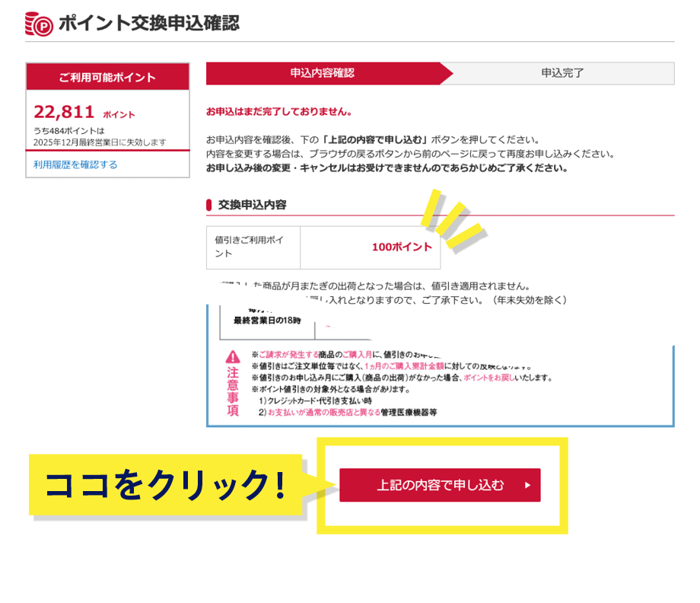The height and width of the screenshot is (603, 700).
Task: Click the ポイントをお戻し pink text
Action: point(488,378)
